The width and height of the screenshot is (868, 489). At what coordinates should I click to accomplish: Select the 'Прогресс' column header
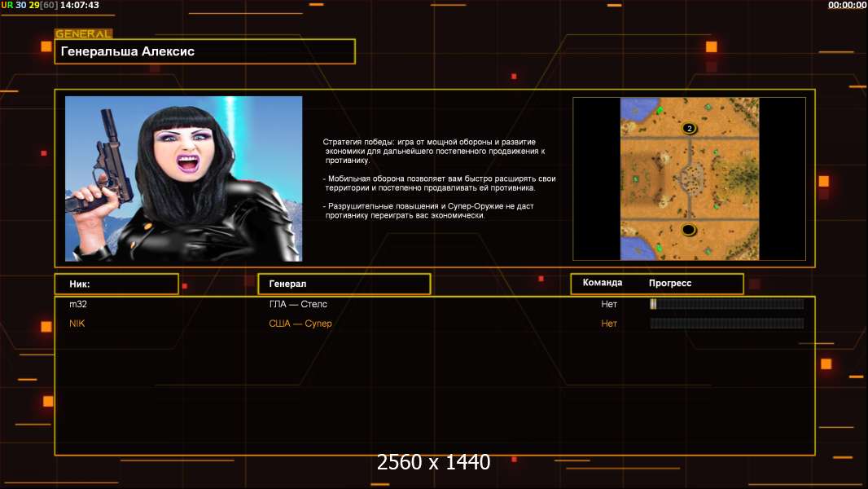pos(670,283)
